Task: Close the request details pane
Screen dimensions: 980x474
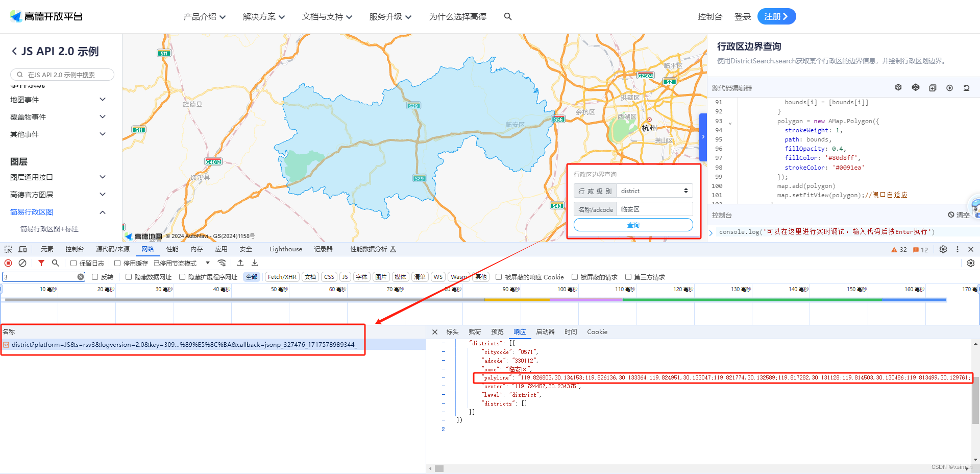Action: tap(435, 332)
